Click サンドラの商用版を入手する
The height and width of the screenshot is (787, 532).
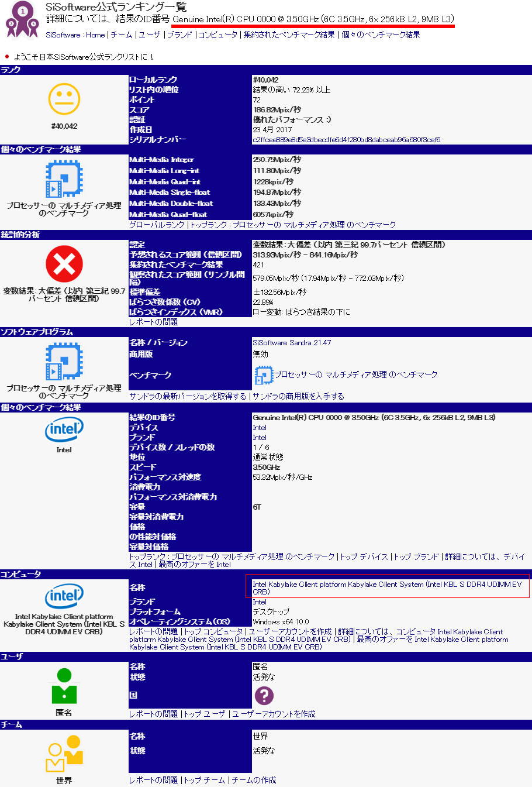(x=298, y=396)
